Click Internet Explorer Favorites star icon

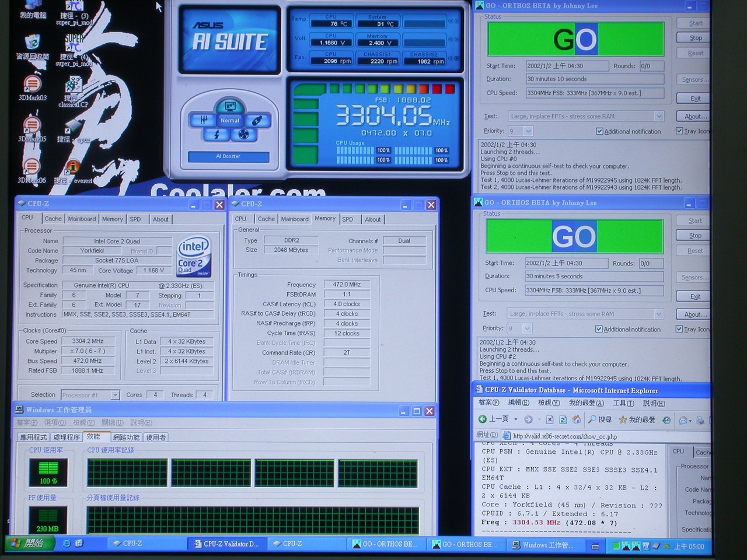click(x=623, y=419)
